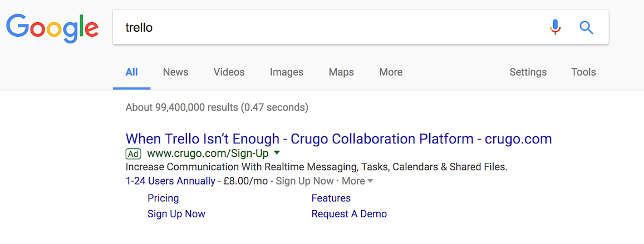
Task: Click the Google logo
Action: point(52,28)
